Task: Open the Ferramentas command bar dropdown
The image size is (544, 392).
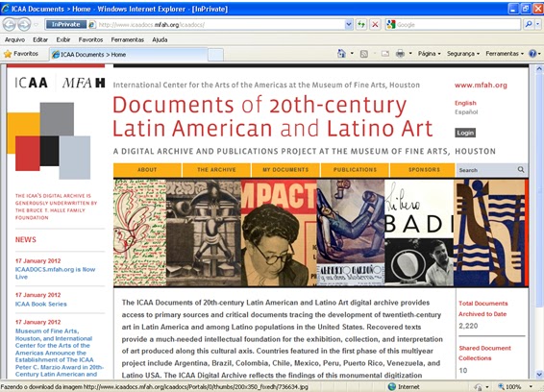Action: coord(505,54)
